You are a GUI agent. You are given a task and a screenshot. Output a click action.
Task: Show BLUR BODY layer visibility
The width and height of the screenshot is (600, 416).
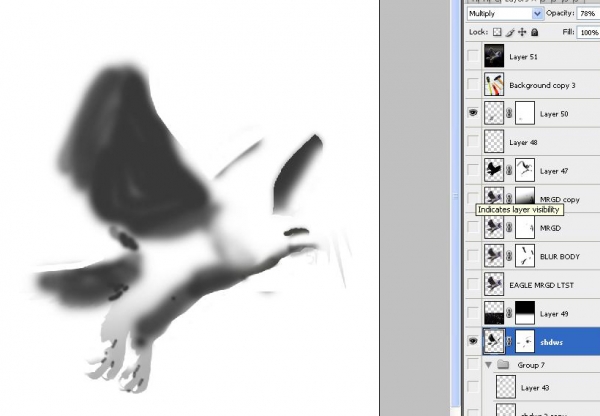473,256
